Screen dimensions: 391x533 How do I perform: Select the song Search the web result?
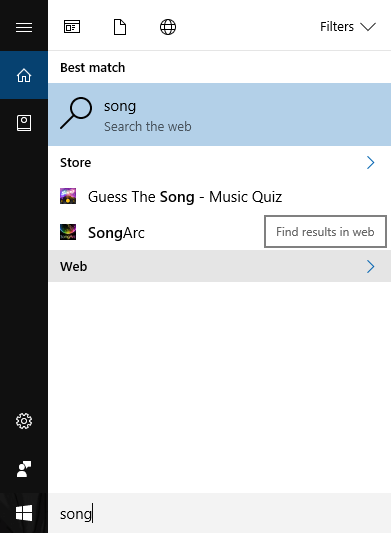(x=220, y=115)
